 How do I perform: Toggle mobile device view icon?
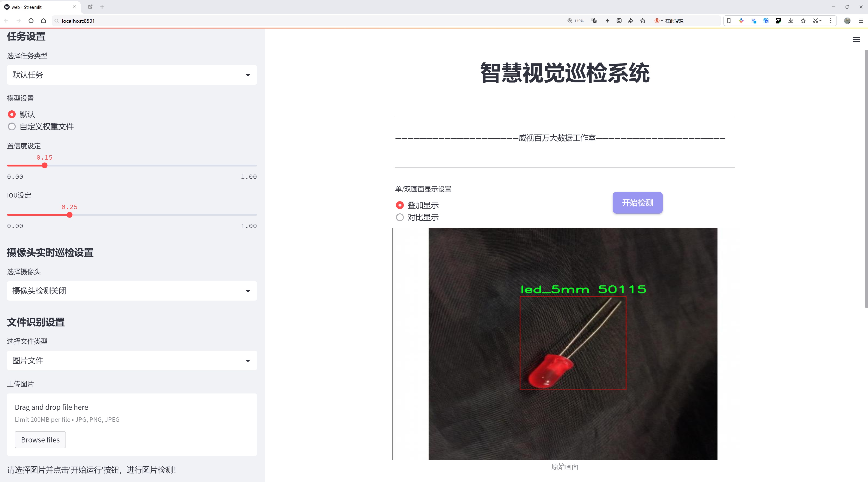coord(729,20)
